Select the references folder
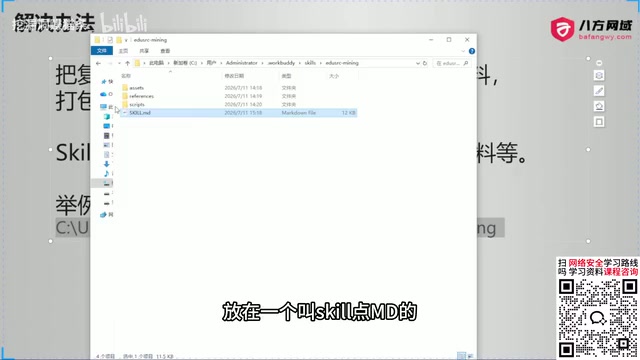640x360 pixels. point(141,96)
